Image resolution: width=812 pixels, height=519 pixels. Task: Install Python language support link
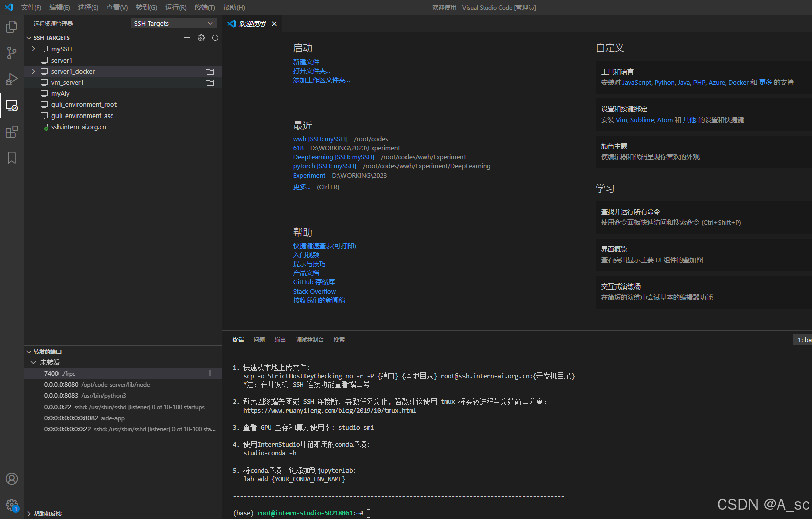[x=664, y=83]
